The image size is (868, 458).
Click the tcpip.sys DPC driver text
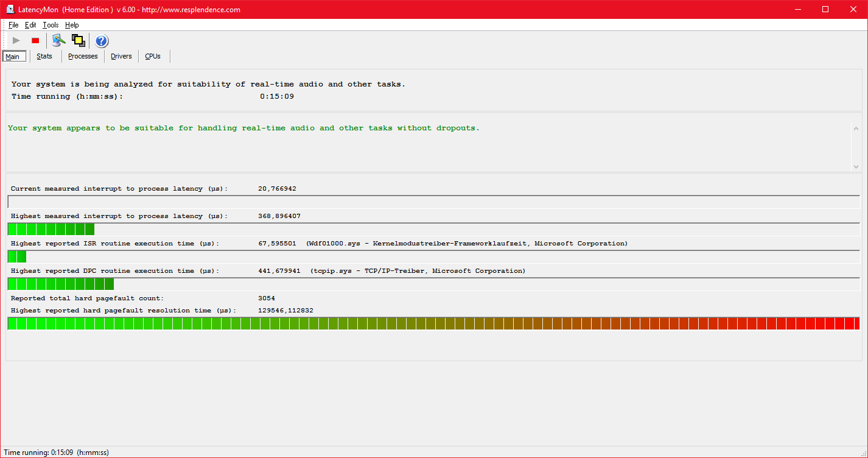pos(418,271)
